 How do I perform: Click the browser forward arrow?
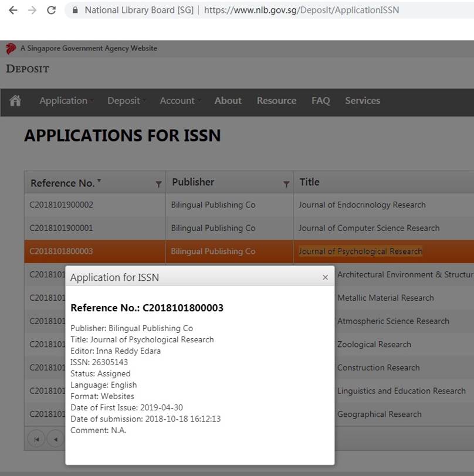click(x=32, y=11)
